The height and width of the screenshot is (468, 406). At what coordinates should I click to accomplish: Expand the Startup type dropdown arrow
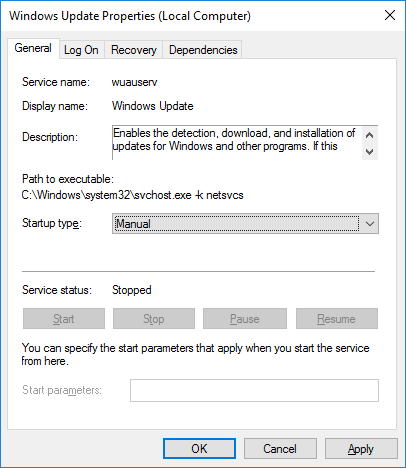[x=370, y=224]
